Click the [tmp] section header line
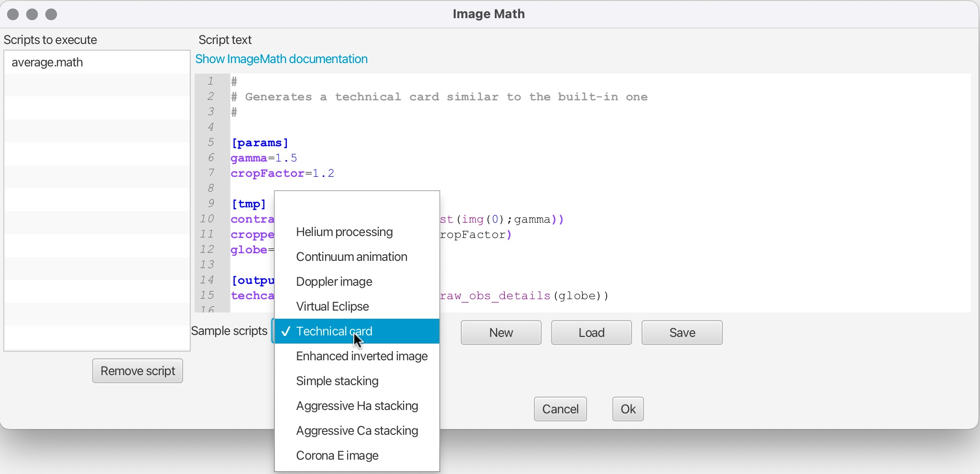Image resolution: width=980 pixels, height=474 pixels. [x=249, y=204]
